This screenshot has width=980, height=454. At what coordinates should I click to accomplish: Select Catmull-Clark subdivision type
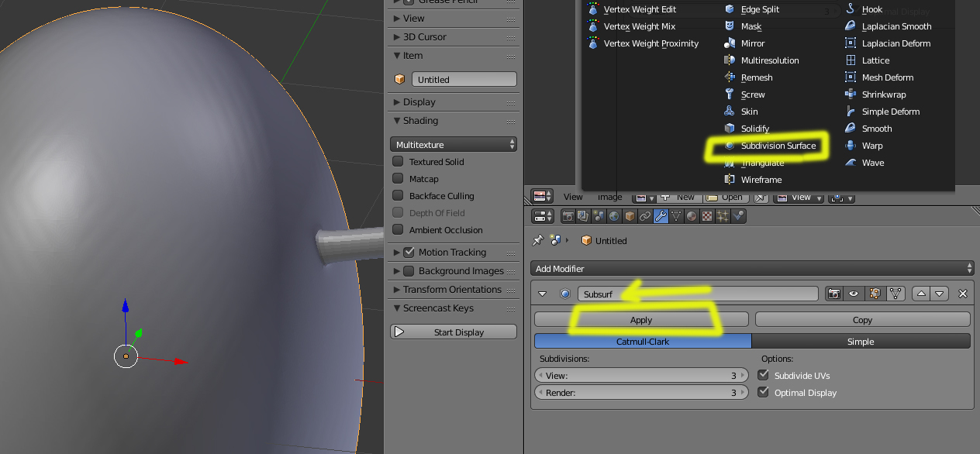pos(643,342)
